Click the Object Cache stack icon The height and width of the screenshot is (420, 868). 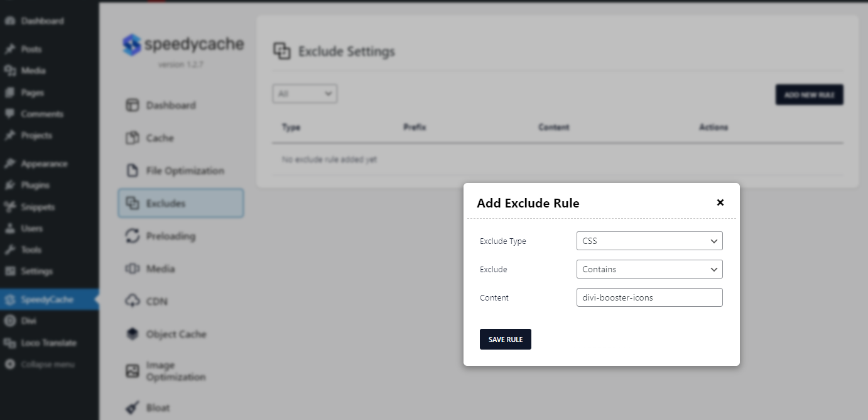click(132, 334)
